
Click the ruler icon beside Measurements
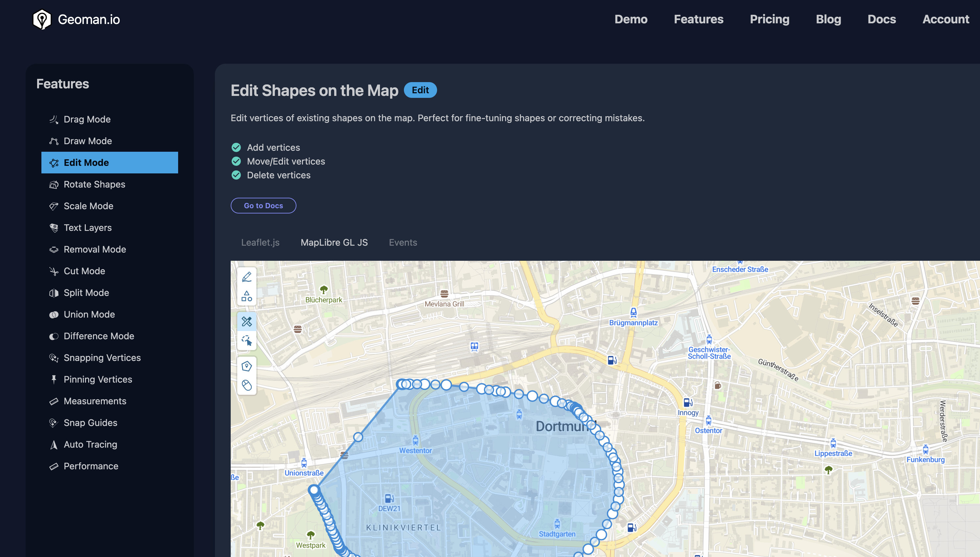tap(54, 401)
